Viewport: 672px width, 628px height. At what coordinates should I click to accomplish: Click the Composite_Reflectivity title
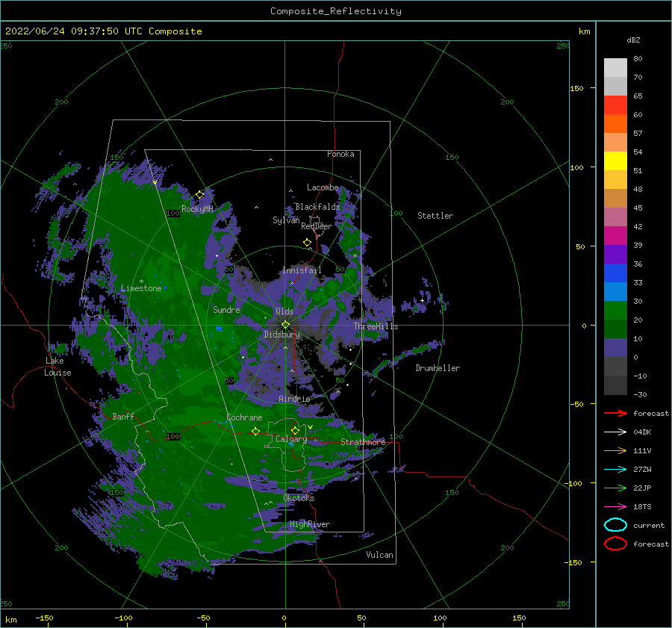coord(336,11)
